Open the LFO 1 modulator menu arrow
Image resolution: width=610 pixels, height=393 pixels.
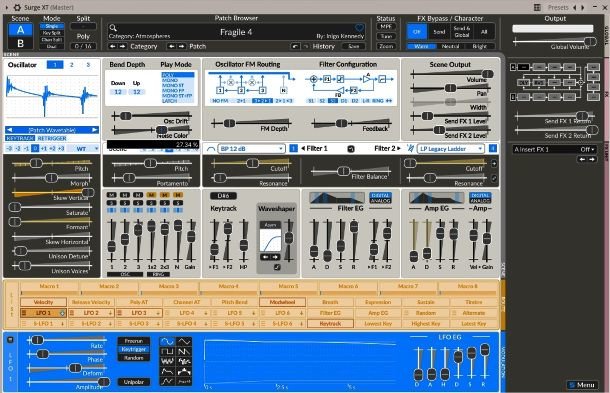point(62,313)
